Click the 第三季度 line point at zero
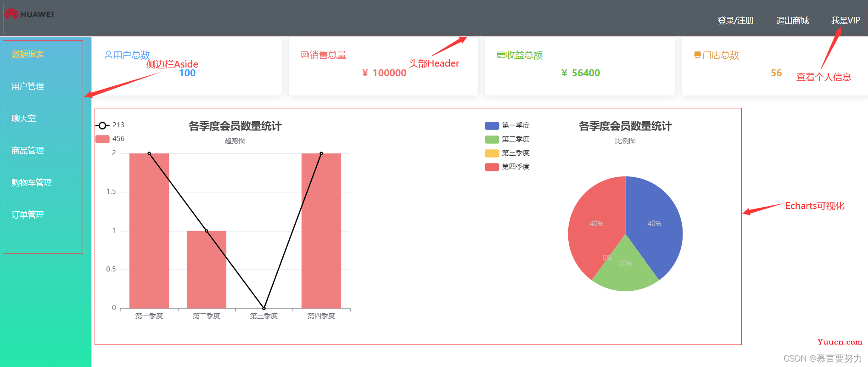 coord(264,308)
